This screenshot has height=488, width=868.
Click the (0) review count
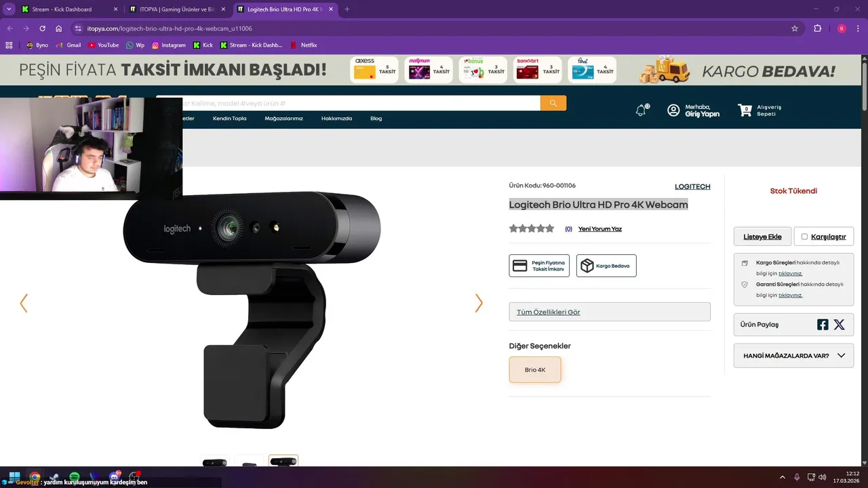pos(568,229)
